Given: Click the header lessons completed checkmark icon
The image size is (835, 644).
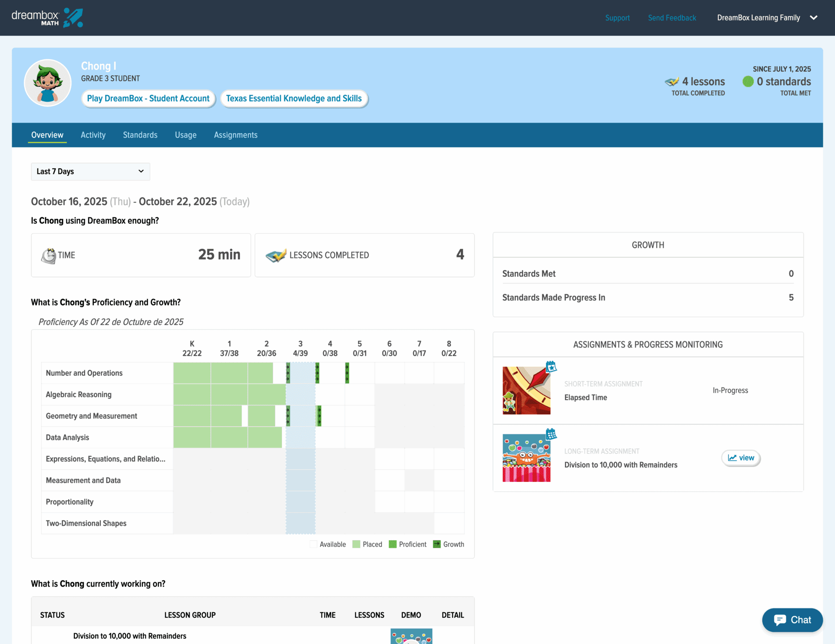Looking at the screenshot, I should 672,81.
